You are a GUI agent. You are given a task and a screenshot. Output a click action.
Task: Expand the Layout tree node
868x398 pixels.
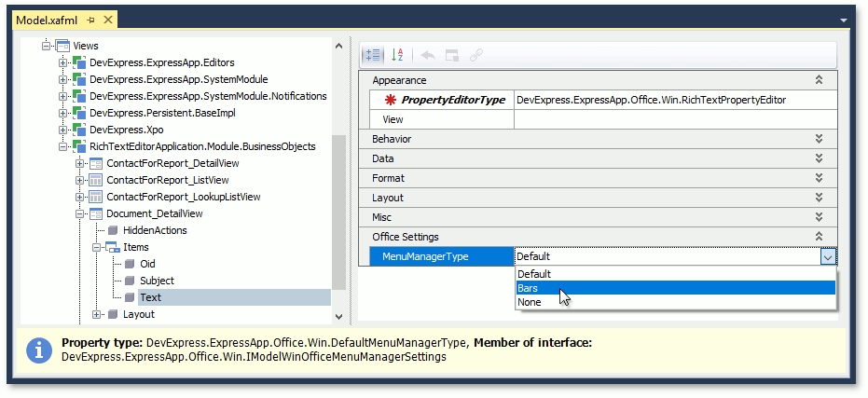click(96, 314)
